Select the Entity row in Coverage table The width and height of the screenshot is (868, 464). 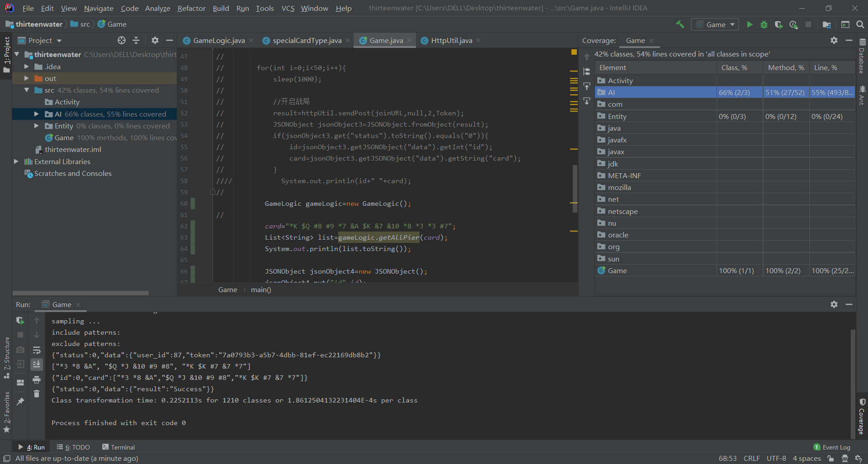point(725,116)
